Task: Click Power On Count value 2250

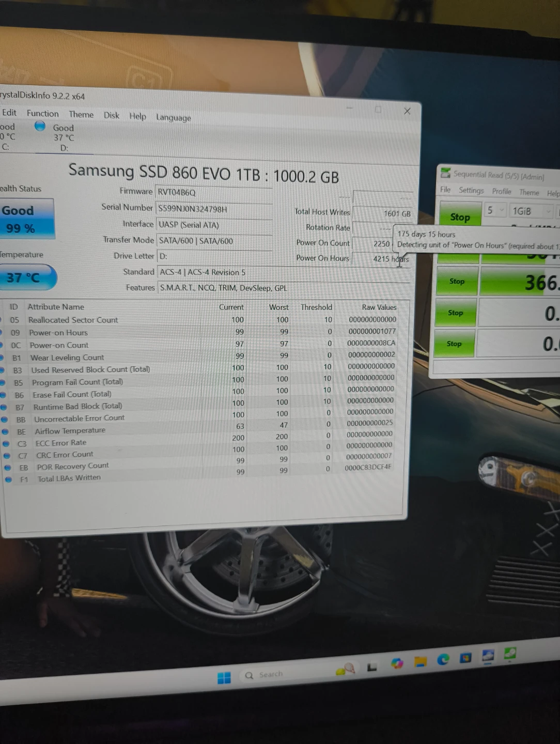Action: [373, 243]
